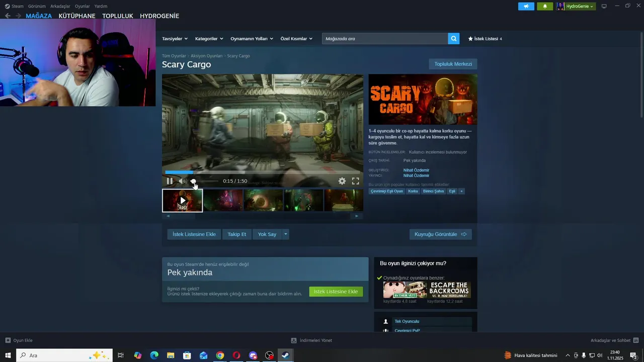Pause the Scary Cargo trailer video

170,181
